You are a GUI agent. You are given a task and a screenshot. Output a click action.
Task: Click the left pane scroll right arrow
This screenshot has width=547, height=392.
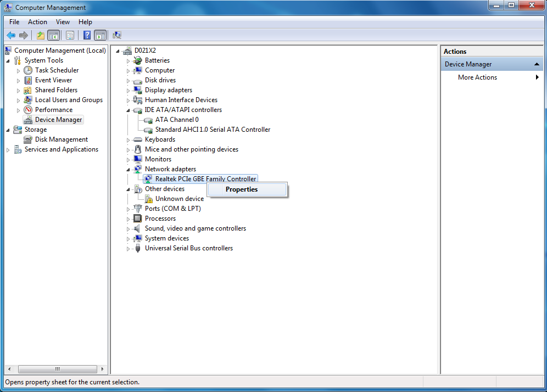click(102, 369)
